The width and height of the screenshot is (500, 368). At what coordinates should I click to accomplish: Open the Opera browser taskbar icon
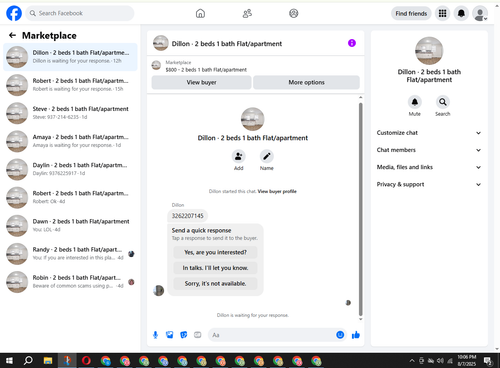point(86,360)
